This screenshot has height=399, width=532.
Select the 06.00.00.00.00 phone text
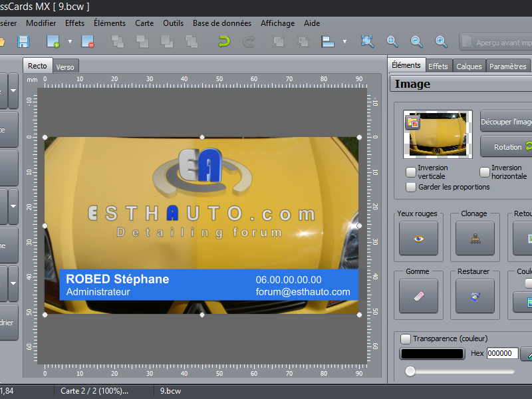coord(289,279)
